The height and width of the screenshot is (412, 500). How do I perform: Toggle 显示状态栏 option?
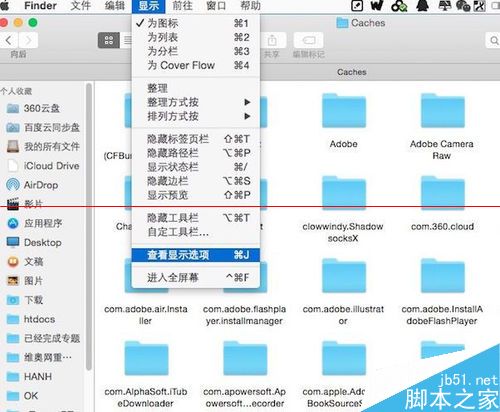click(x=196, y=167)
